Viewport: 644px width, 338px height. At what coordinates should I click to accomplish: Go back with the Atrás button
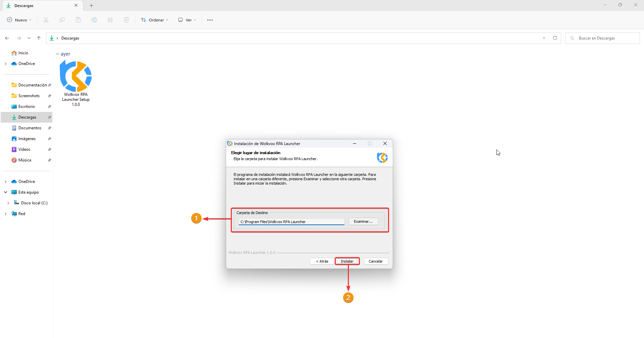322,261
